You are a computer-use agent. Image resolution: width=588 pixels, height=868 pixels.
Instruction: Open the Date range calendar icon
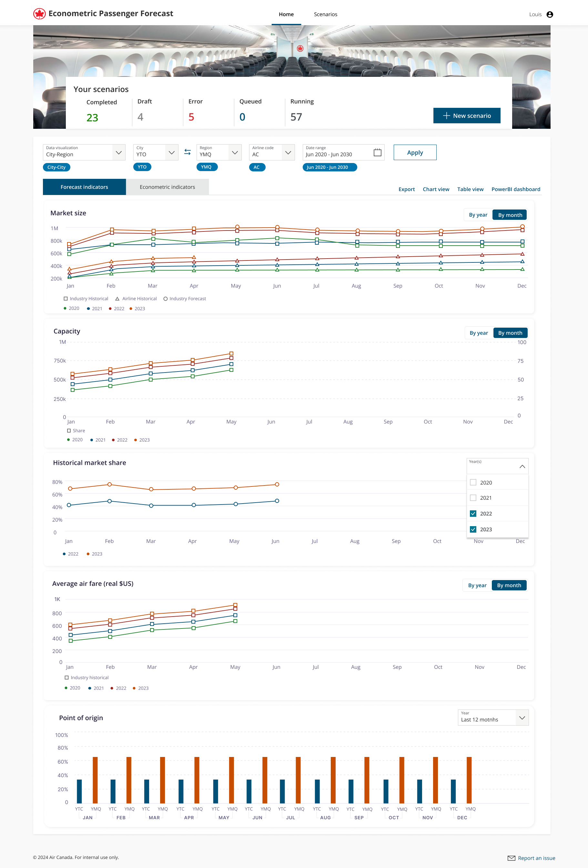[378, 152]
